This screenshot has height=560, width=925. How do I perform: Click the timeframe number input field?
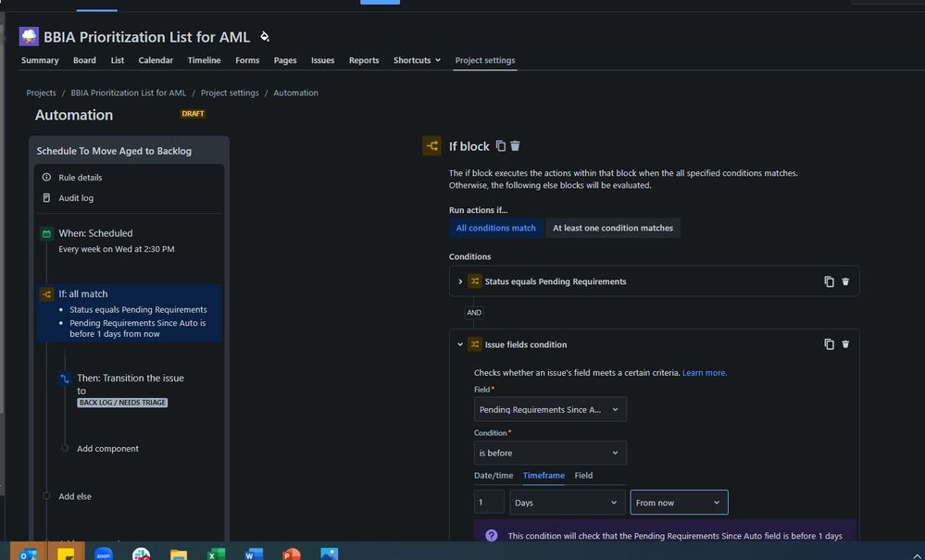[489, 503]
